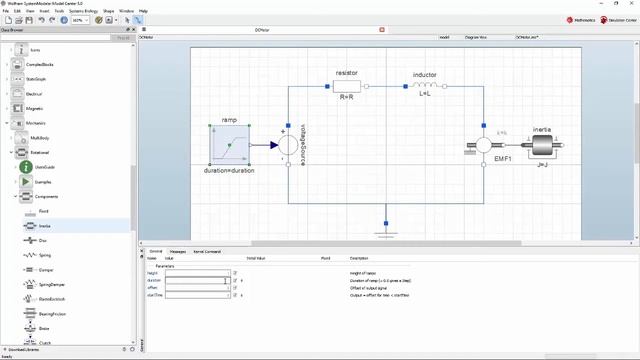Click the Undo arrow icon
Screen dimensions: 640x360
(41, 20)
